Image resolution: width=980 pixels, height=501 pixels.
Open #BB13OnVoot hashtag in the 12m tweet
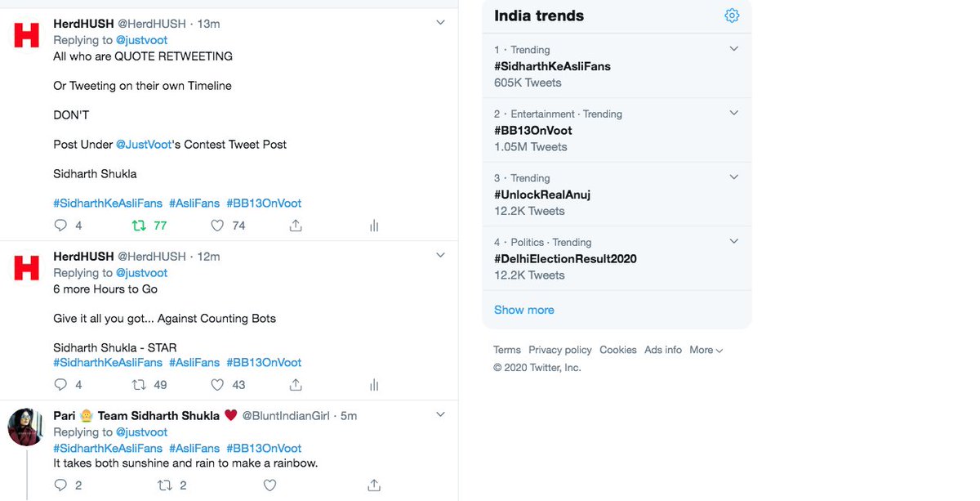264,363
